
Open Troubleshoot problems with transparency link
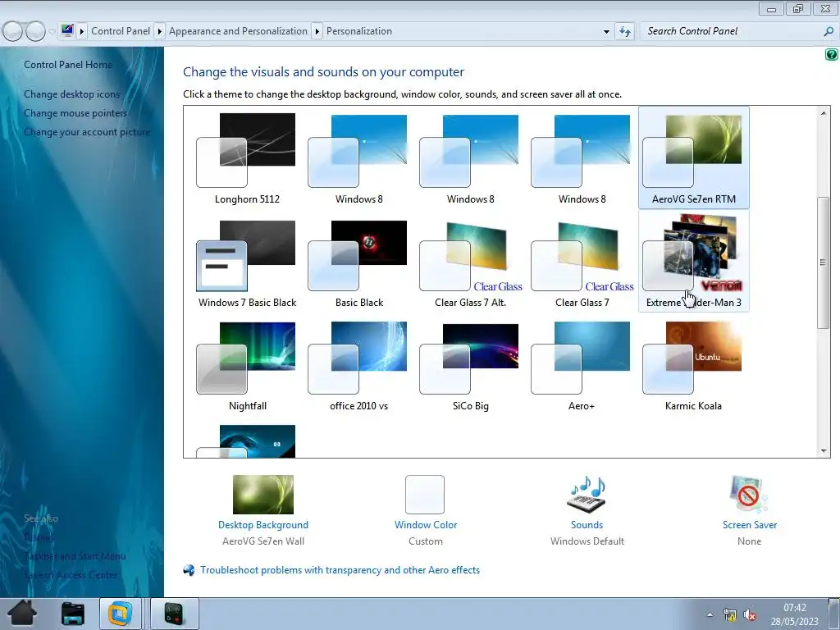click(340, 570)
